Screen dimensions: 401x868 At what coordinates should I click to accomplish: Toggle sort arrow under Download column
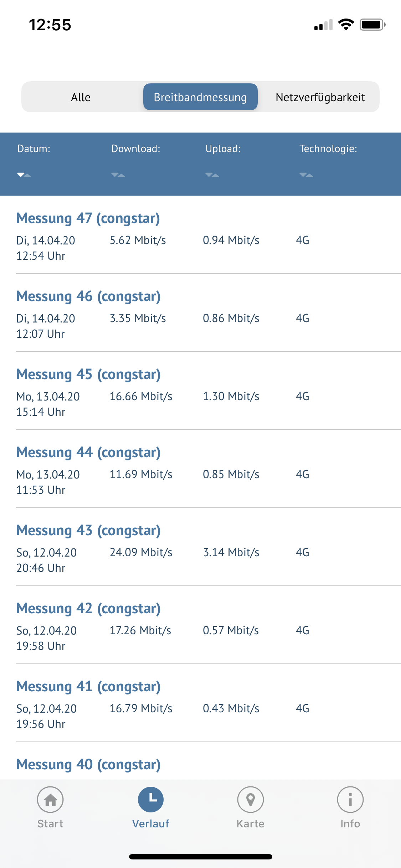[118, 175]
